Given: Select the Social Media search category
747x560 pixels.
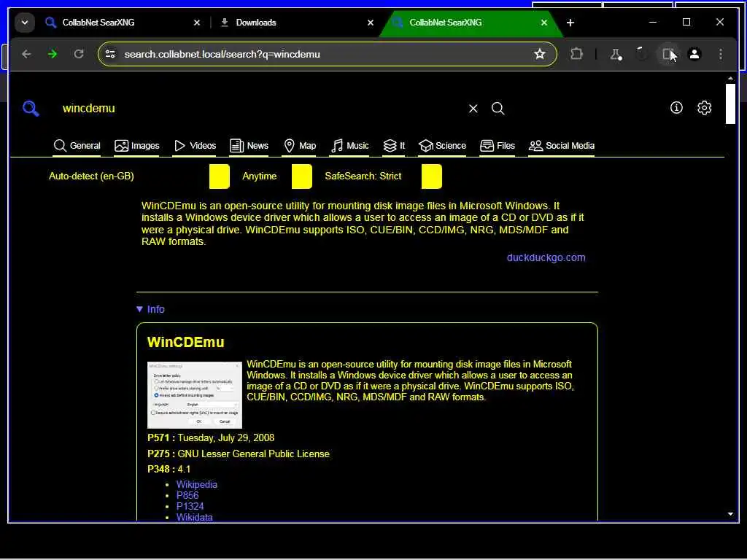Looking at the screenshot, I should click(561, 146).
